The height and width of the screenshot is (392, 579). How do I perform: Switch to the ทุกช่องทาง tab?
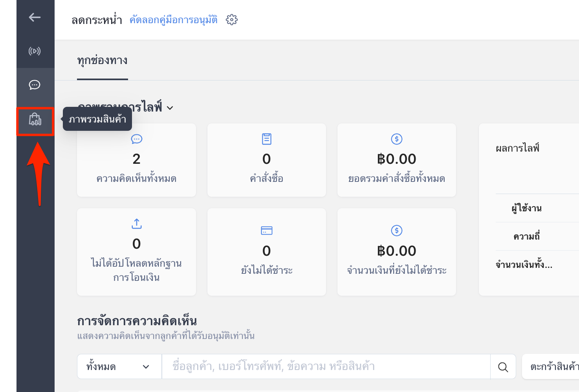[x=103, y=60]
